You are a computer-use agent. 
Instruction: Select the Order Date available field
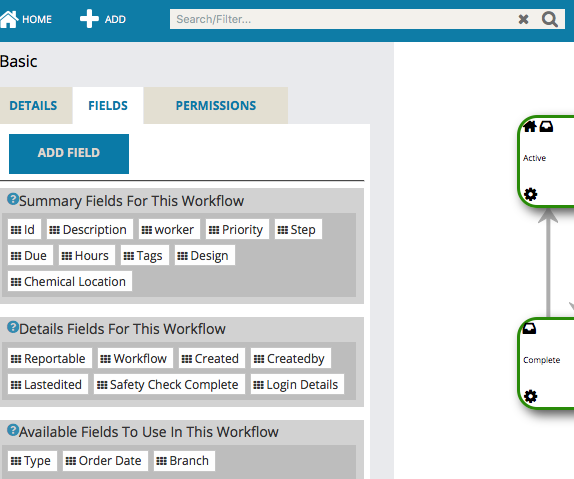coord(105,461)
